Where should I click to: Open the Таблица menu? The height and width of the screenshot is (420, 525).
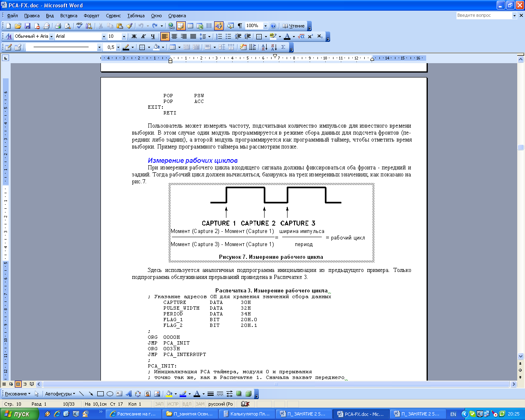coord(136,16)
